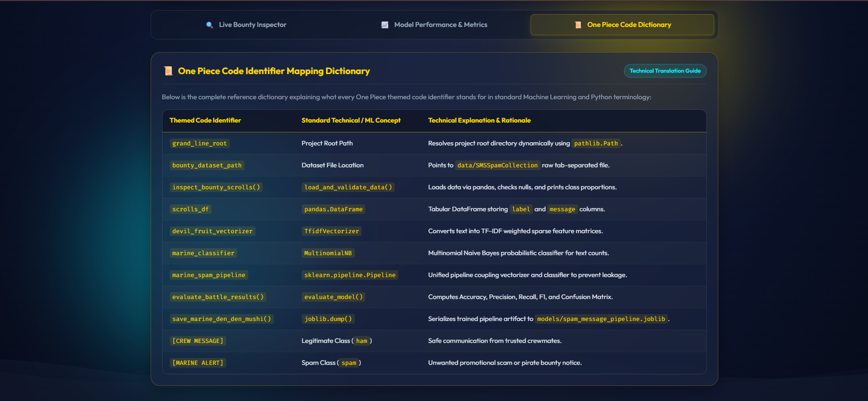Select the marine_classifier identifier
Screen dimensions: 868x401
pyautogui.click(x=203, y=253)
